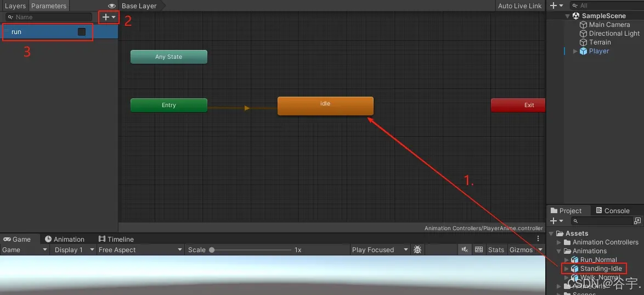Select Player object in Hierarchy
This screenshot has width=644, height=295.
click(x=599, y=51)
